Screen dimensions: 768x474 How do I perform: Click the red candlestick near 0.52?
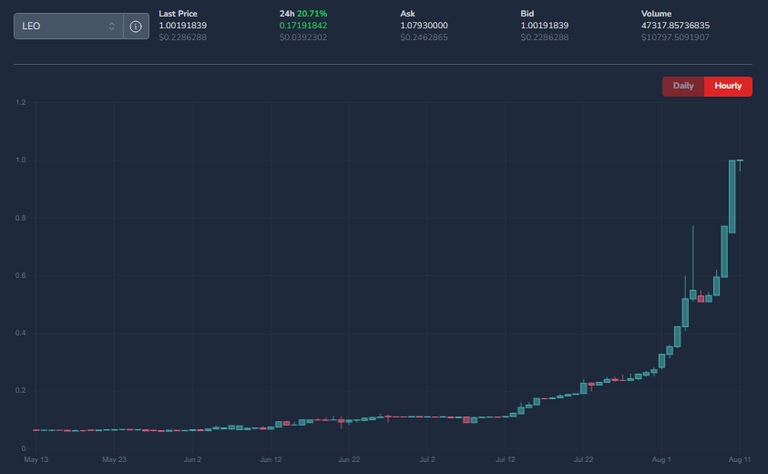pyautogui.click(x=701, y=298)
